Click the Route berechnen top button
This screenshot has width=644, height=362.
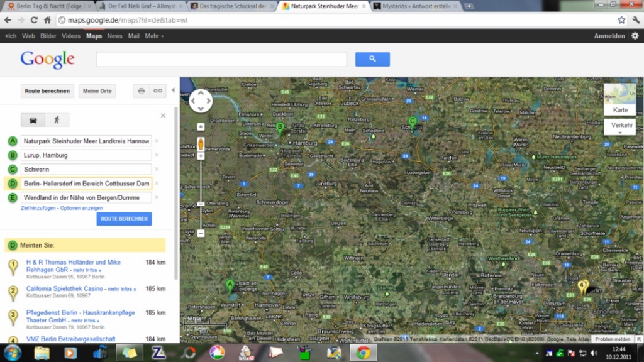tap(47, 91)
